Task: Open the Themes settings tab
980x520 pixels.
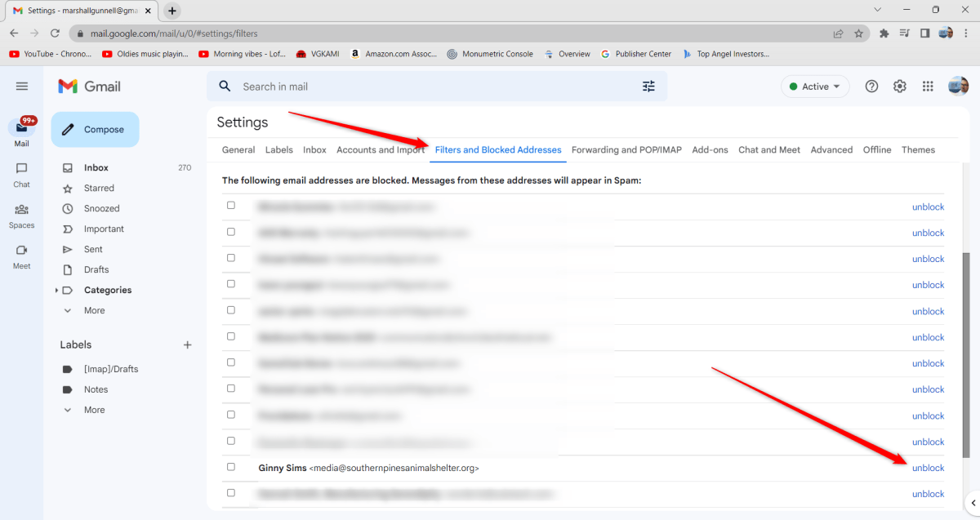Action: click(x=918, y=149)
